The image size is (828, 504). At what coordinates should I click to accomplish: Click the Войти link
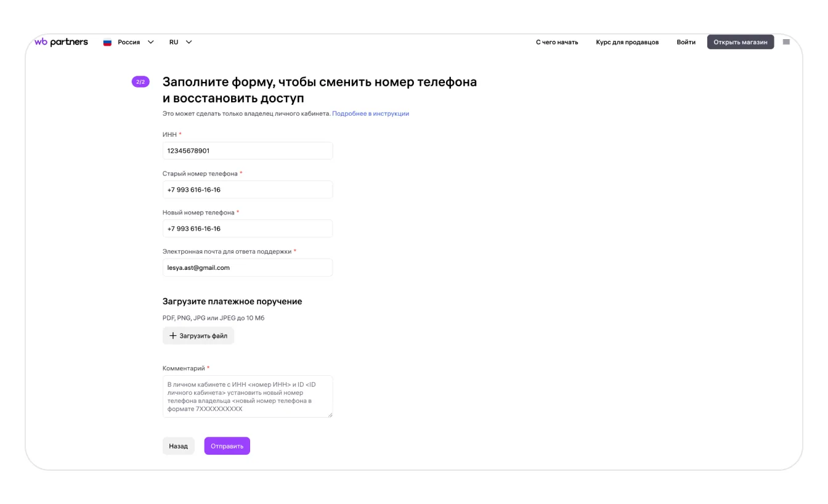686,43
